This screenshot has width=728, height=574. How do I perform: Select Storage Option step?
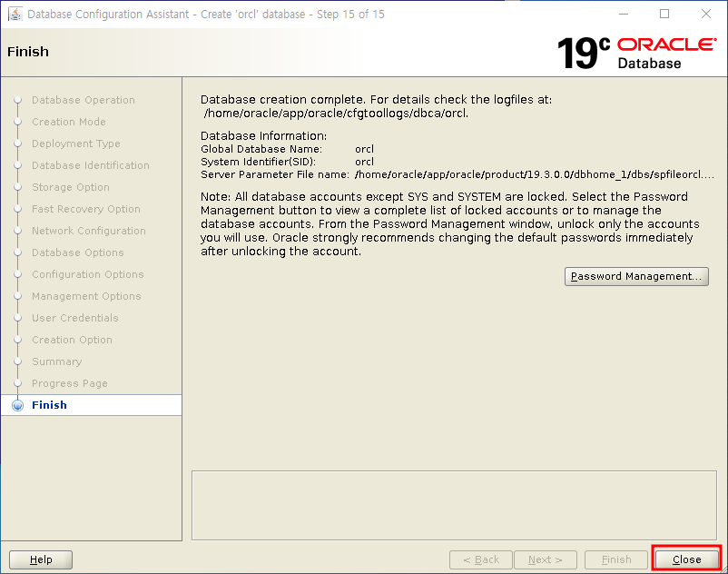point(71,187)
